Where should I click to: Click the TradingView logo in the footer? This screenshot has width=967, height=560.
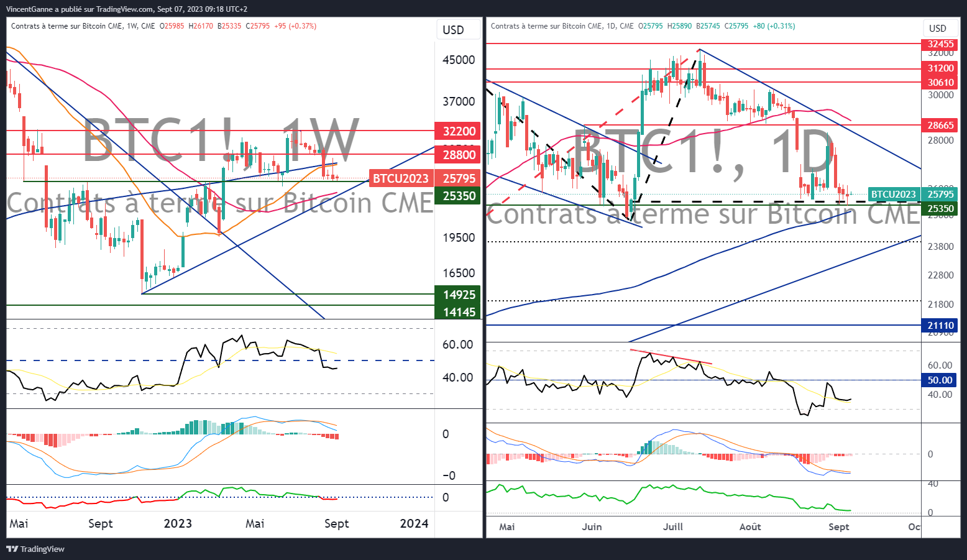point(35,549)
